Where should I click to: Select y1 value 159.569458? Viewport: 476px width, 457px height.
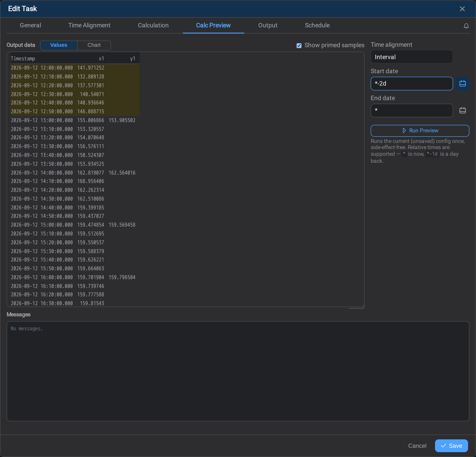122,225
